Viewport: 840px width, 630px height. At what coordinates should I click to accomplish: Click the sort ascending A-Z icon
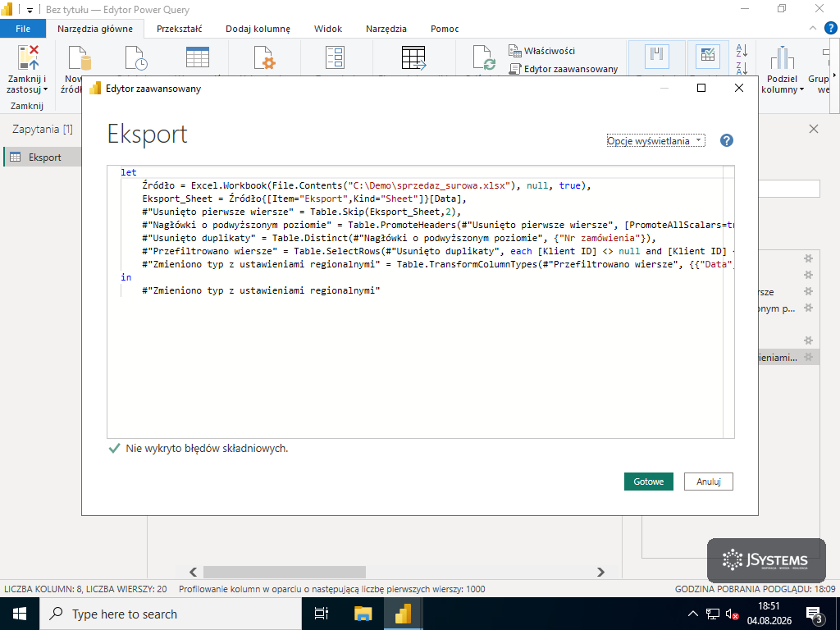click(x=742, y=50)
